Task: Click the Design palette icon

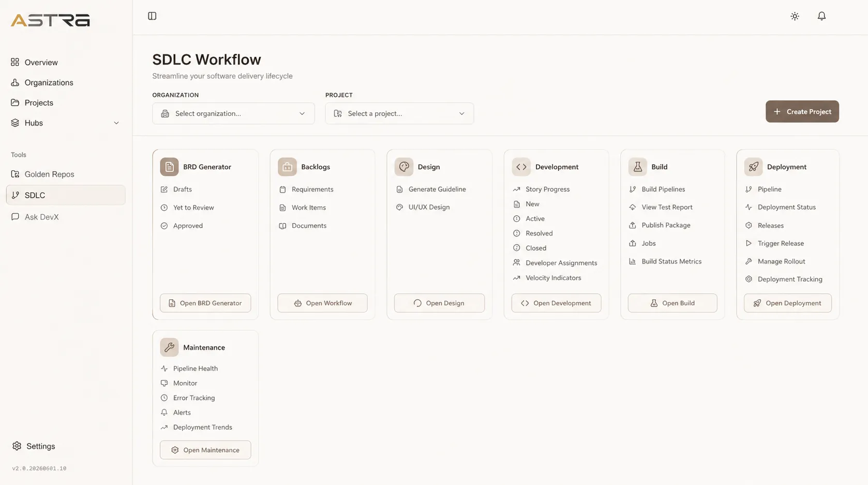Action: (404, 167)
